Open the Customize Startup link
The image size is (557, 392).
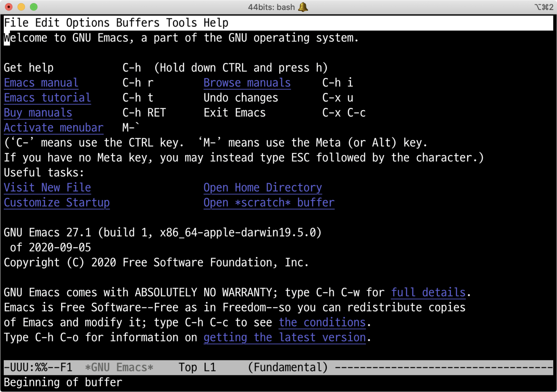pos(56,203)
